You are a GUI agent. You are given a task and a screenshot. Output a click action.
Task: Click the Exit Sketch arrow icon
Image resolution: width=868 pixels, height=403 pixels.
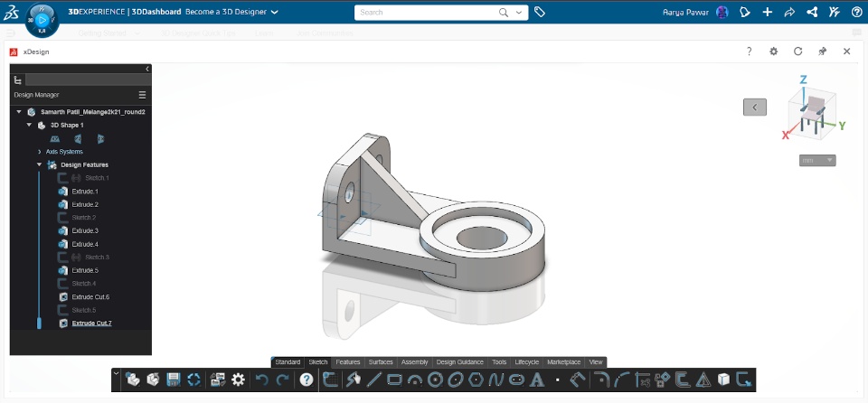tap(744, 380)
